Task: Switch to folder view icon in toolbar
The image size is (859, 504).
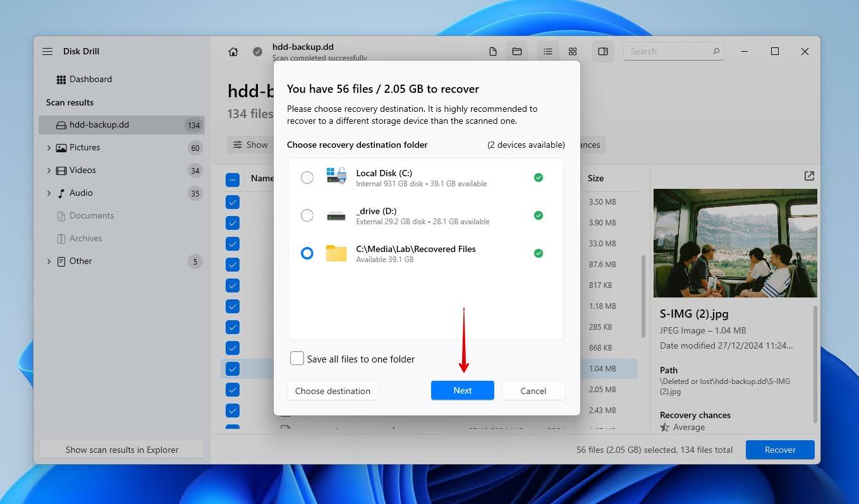Action: [x=517, y=52]
